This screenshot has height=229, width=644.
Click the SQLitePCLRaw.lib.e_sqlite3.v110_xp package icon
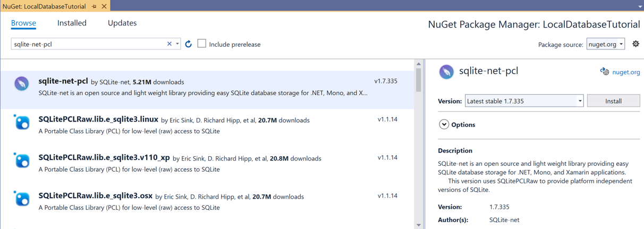22,160
